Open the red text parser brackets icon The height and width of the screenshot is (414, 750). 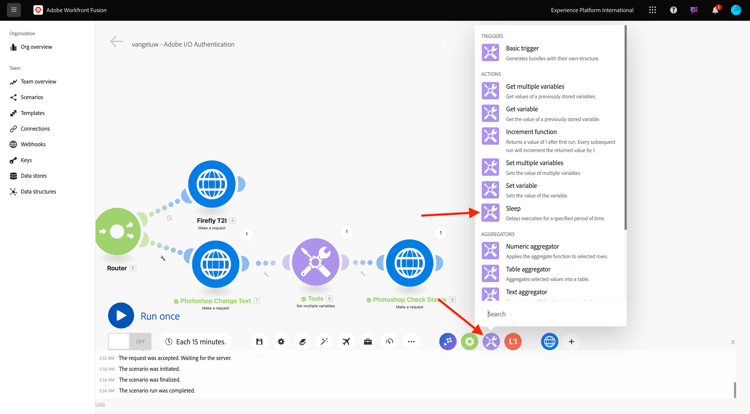click(x=513, y=341)
